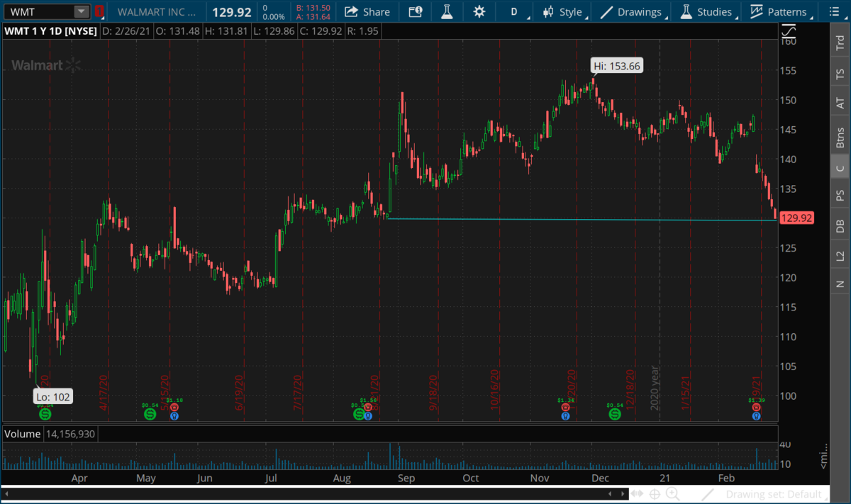Click the 129.92 last price in toolbar
The width and height of the screenshot is (851, 504).
click(x=232, y=11)
